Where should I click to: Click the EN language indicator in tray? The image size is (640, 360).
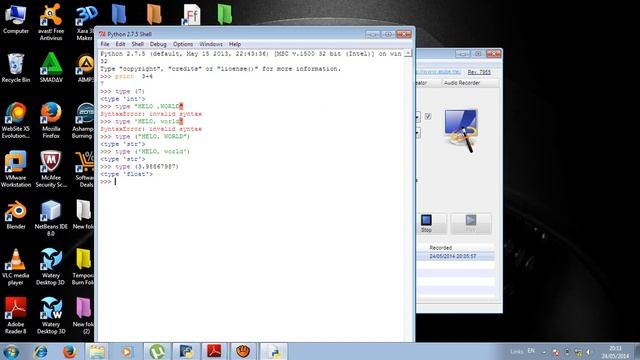pos(531,351)
